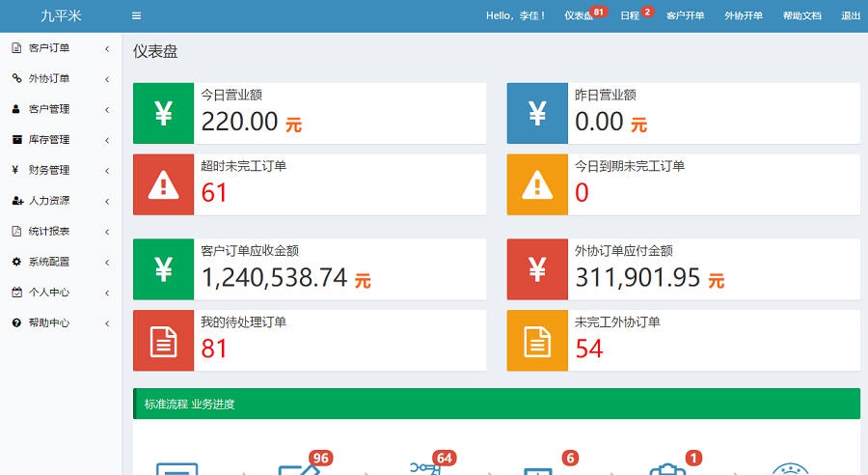This screenshot has height=475, width=868.
Task: Open the 财务管理 sidebar menu label
Action: pos(49,170)
